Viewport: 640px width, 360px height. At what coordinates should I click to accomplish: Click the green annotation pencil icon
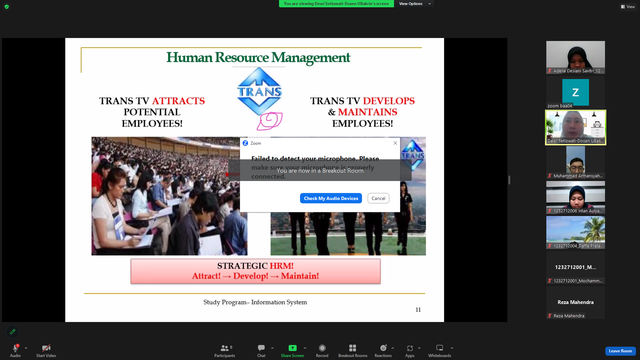point(13,331)
